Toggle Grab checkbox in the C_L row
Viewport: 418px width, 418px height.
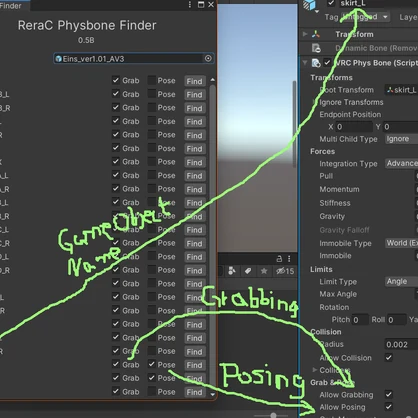point(115,229)
